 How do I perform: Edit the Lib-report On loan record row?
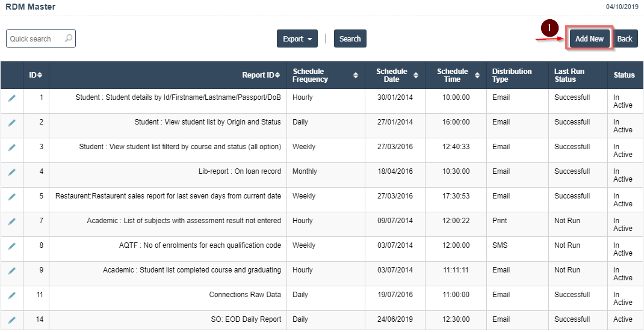(x=11, y=172)
